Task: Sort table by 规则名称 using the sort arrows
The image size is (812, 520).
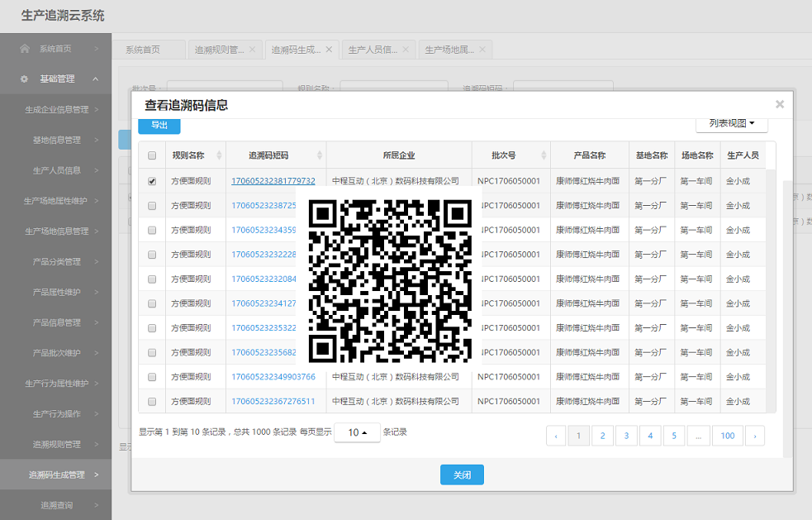Action: point(219,155)
